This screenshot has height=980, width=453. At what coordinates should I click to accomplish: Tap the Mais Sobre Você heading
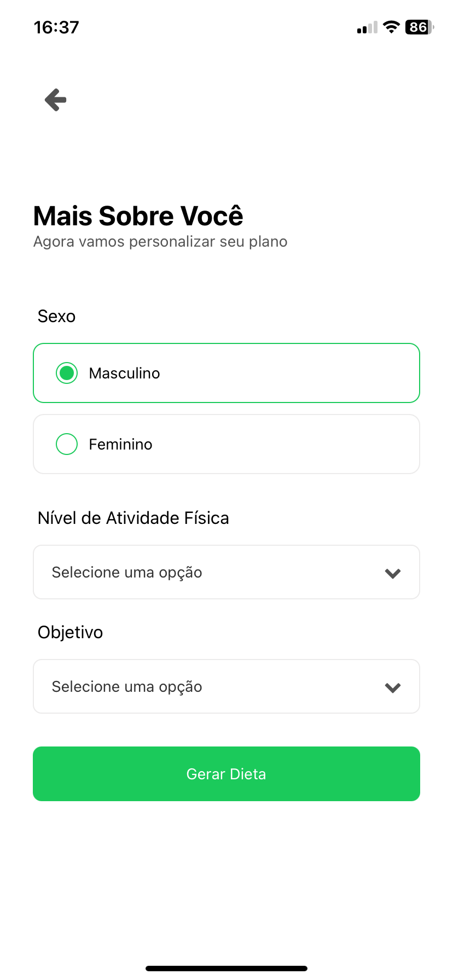(x=138, y=215)
